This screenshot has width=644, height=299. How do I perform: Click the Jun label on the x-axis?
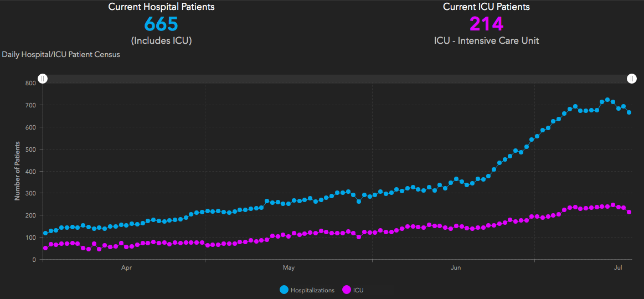click(x=456, y=268)
